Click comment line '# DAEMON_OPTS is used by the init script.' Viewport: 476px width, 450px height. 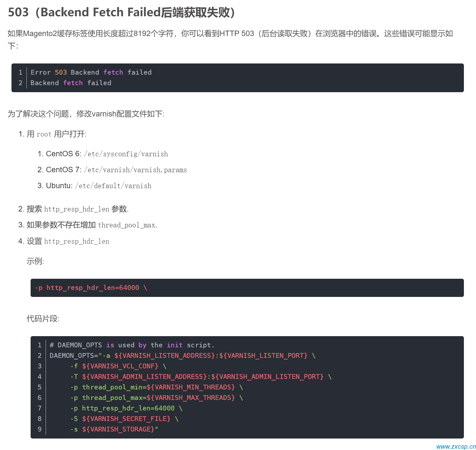click(x=132, y=345)
